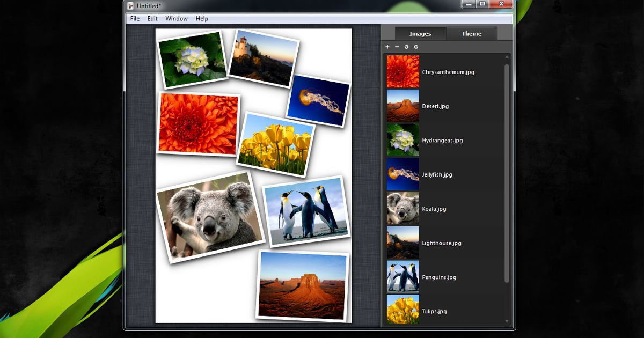Open the Edit menu
644x338 pixels.
point(152,18)
